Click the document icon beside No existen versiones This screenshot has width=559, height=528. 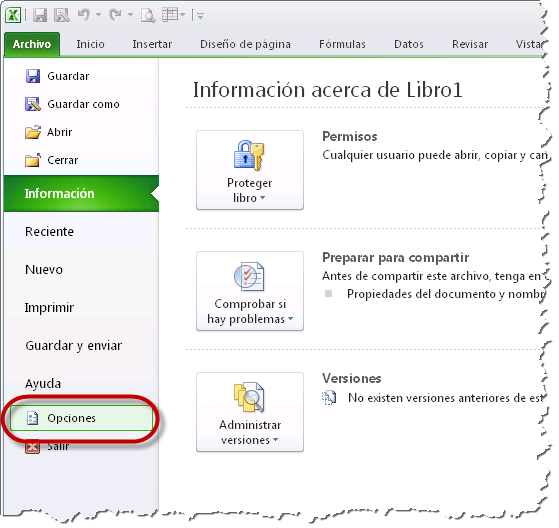pos(329,398)
